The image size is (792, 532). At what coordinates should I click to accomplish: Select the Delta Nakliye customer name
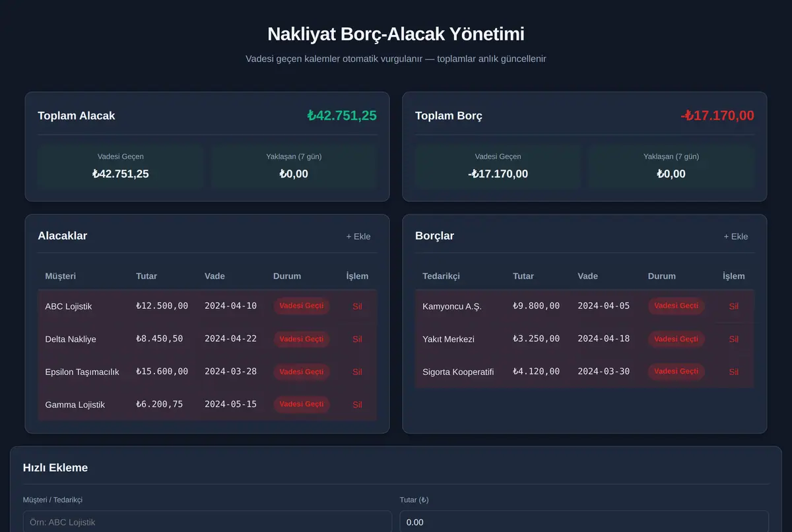pos(71,339)
